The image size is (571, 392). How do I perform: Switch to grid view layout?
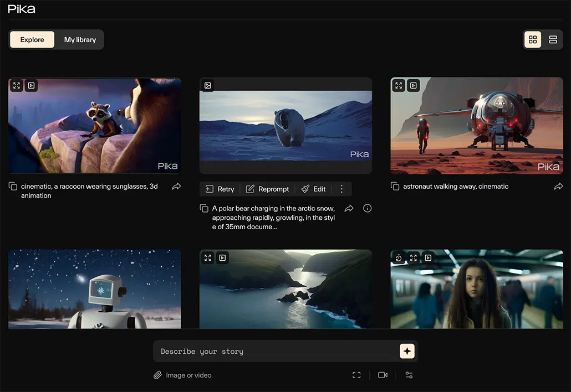[x=533, y=39]
